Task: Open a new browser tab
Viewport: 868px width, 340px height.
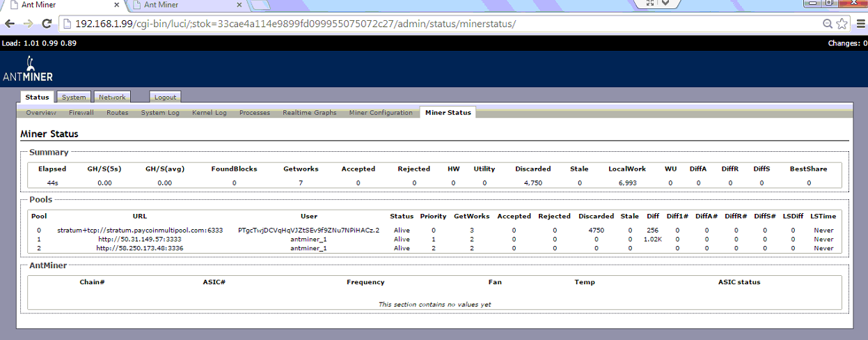Action: [x=260, y=6]
